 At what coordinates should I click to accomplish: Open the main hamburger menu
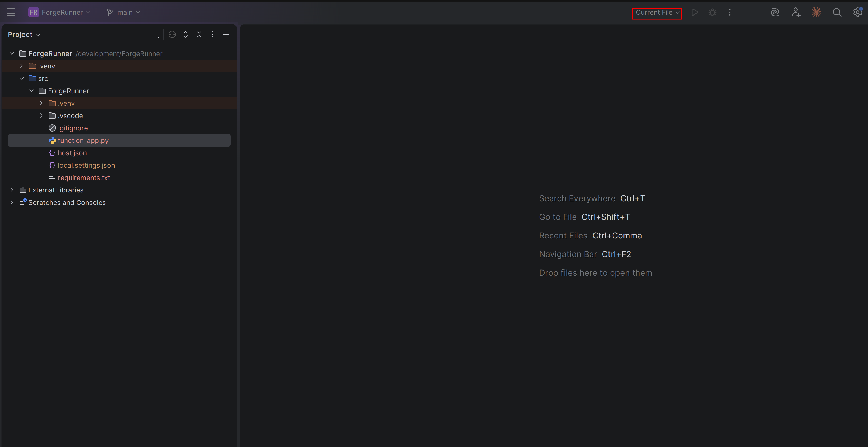coord(11,12)
